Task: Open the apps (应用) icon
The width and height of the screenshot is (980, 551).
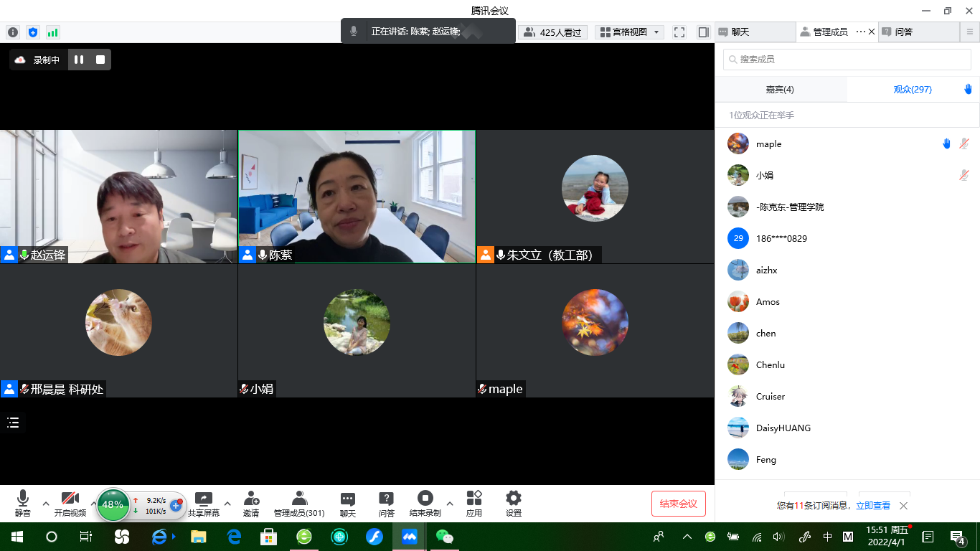Action: pos(474,499)
